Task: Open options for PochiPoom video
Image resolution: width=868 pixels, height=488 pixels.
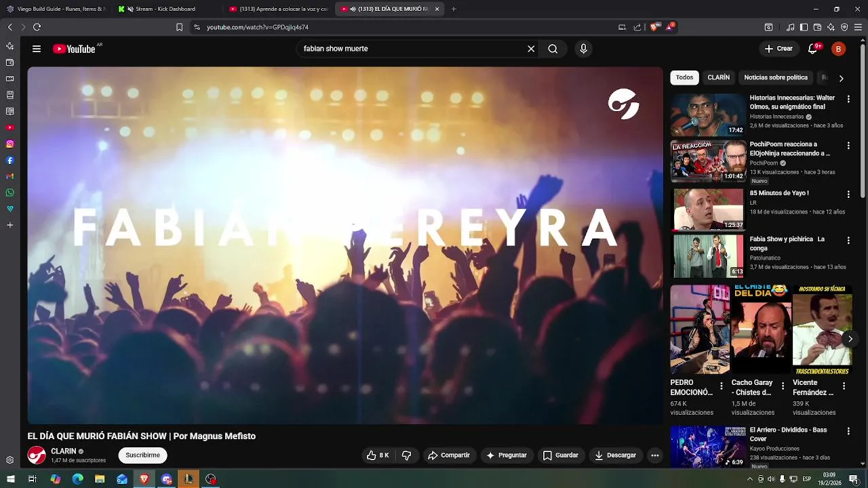Action: pos(848,146)
